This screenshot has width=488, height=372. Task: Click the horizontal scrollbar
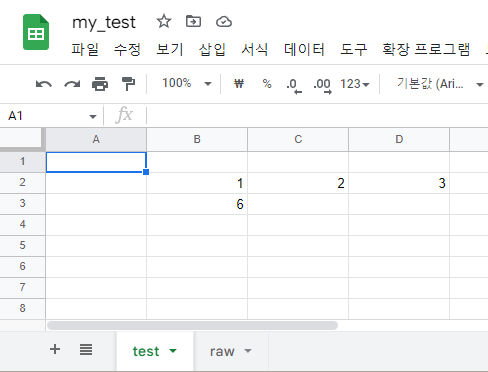click(x=192, y=325)
